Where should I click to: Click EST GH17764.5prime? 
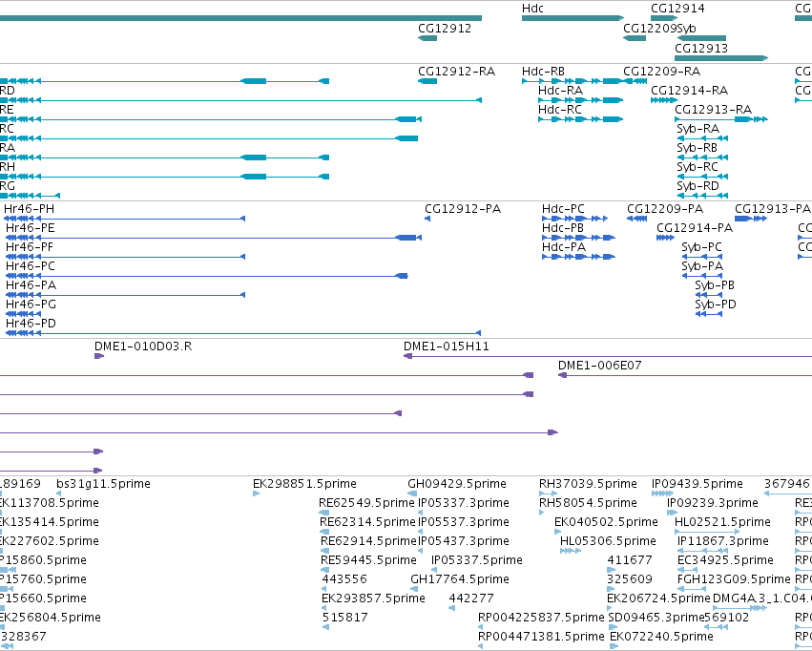460,580
